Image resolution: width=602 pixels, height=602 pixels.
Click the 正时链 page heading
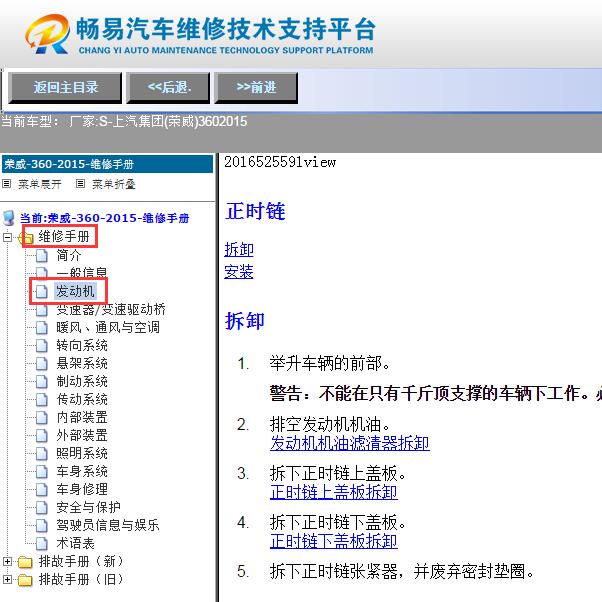click(255, 212)
